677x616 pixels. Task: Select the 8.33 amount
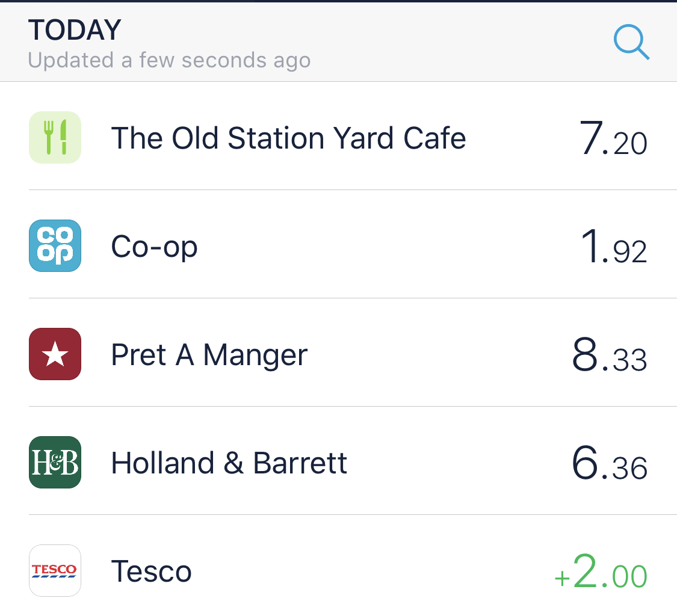click(x=609, y=356)
